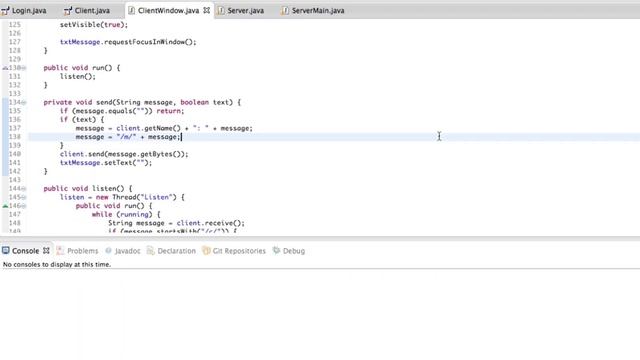640x360 pixels.
Task: Switch to the Declaration view tab
Action: pyautogui.click(x=176, y=251)
